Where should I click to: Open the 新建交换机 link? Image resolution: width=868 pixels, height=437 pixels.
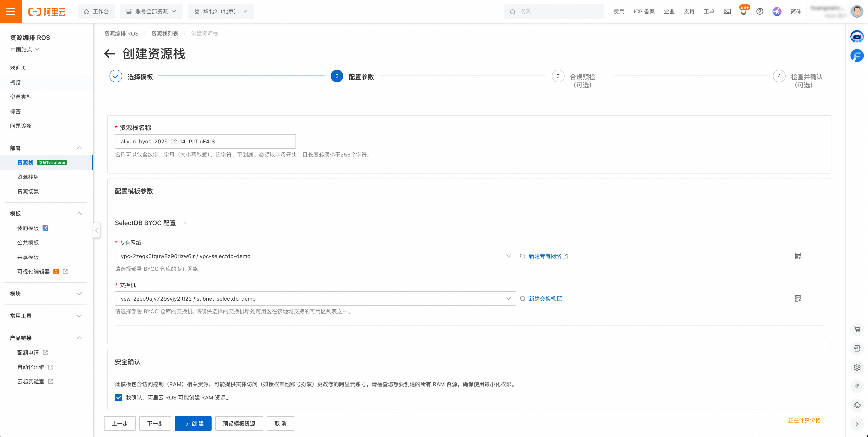pyautogui.click(x=546, y=299)
